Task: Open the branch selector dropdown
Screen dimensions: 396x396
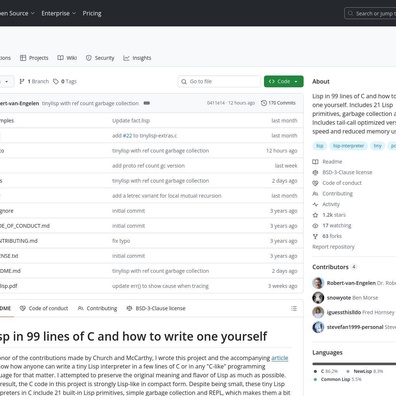Action: click(x=6, y=81)
